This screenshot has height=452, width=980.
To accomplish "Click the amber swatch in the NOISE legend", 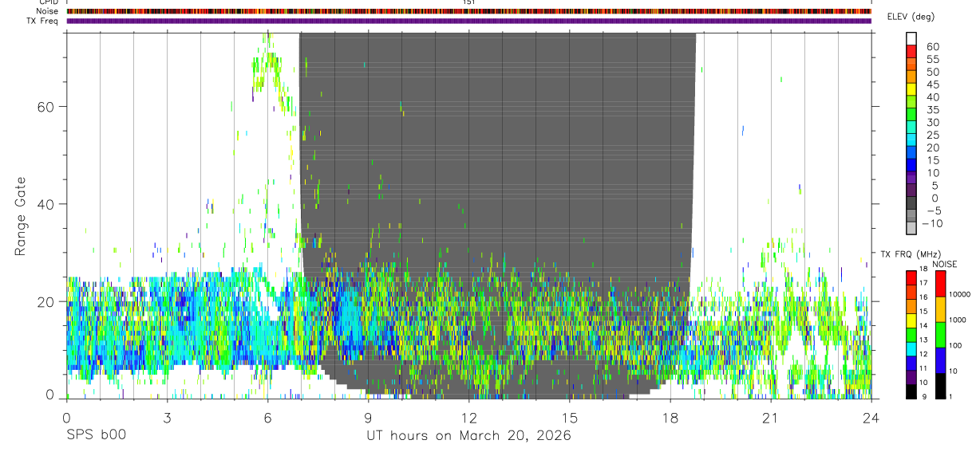I will 940,309.
